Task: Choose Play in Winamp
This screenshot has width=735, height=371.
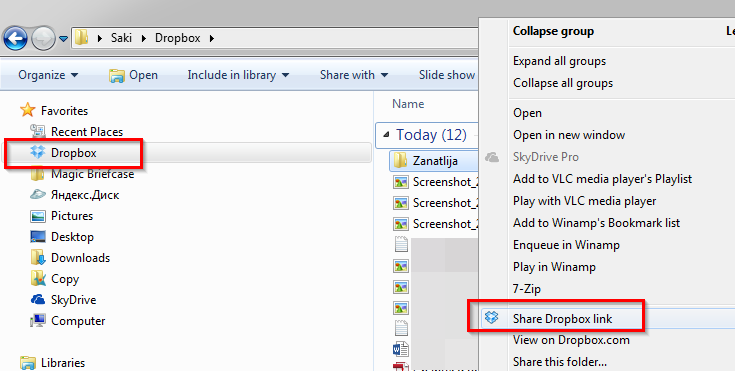Action: pyautogui.click(x=554, y=267)
